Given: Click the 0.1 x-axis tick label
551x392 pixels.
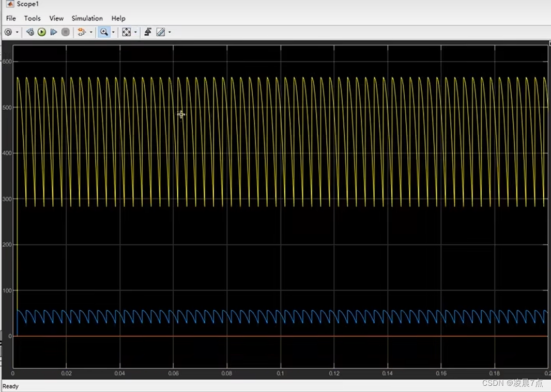Looking at the screenshot, I should 281,373.
